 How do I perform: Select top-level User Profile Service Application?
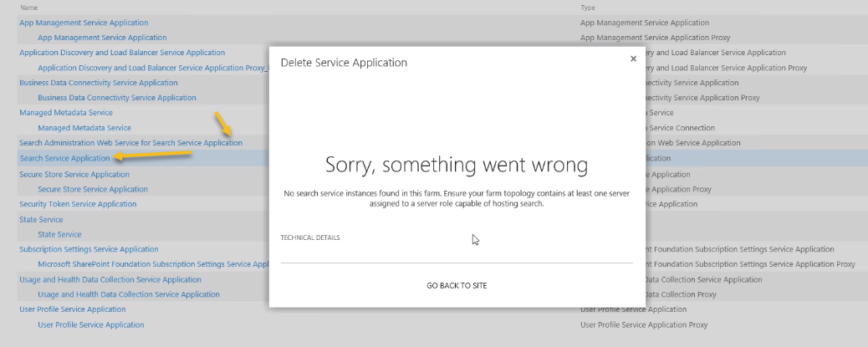tap(73, 309)
